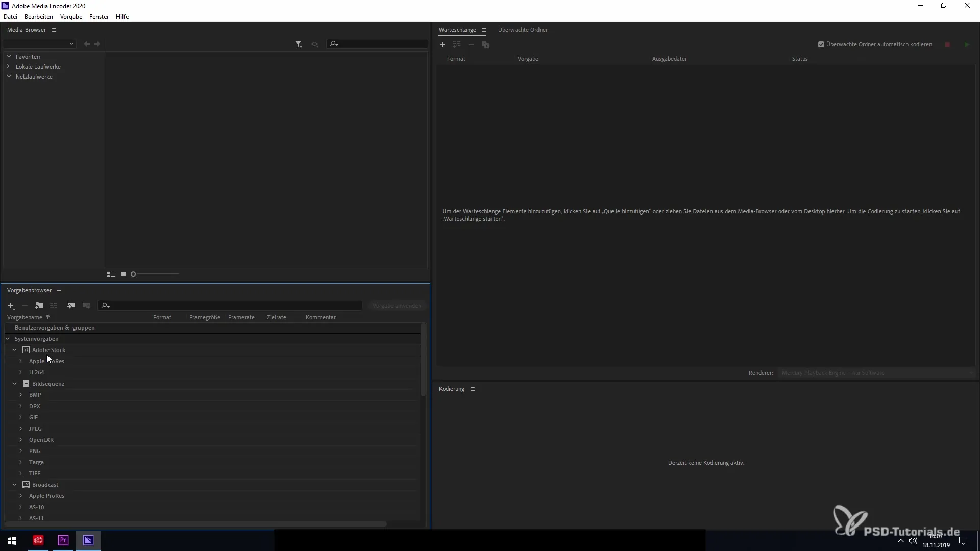Expand the H.264 preset folder

click(21, 372)
